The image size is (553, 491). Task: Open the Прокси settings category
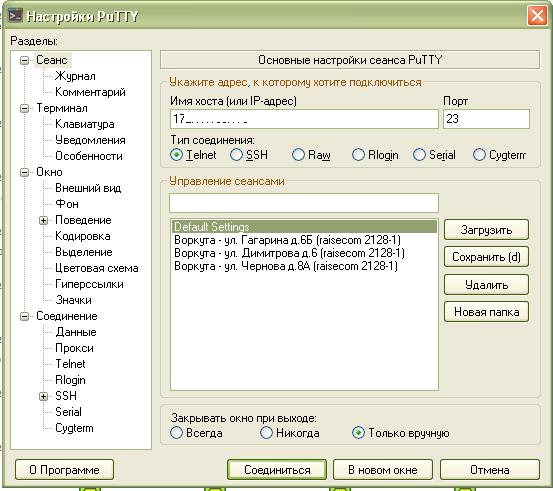click(74, 348)
